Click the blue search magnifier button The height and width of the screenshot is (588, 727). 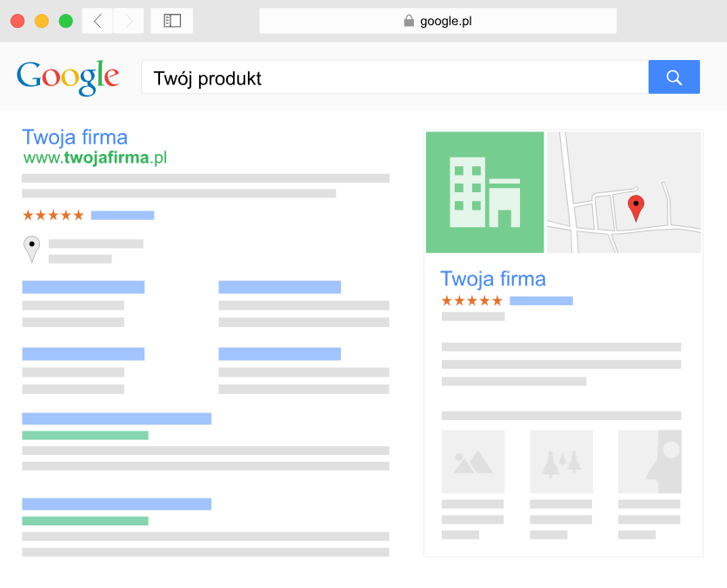pos(674,77)
